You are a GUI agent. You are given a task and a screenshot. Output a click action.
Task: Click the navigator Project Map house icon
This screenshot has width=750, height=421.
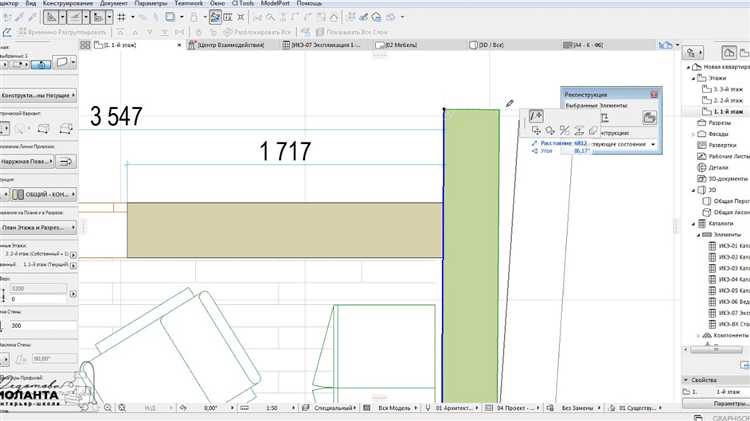tap(729, 52)
